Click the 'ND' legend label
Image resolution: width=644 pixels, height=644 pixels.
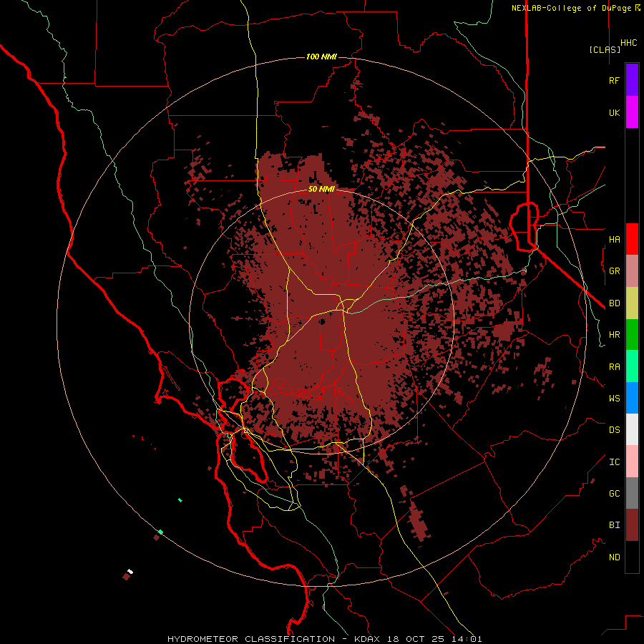pyautogui.click(x=615, y=557)
